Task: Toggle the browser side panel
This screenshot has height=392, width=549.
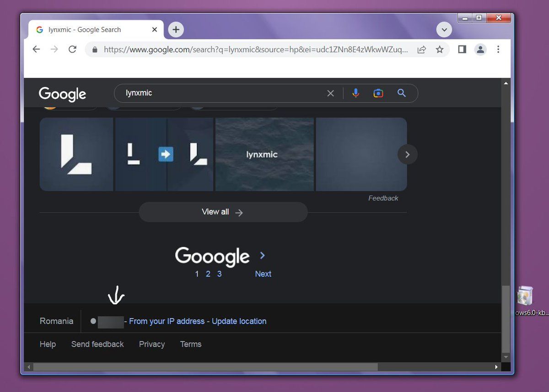Action: pyautogui.click(x=462, y=49)
